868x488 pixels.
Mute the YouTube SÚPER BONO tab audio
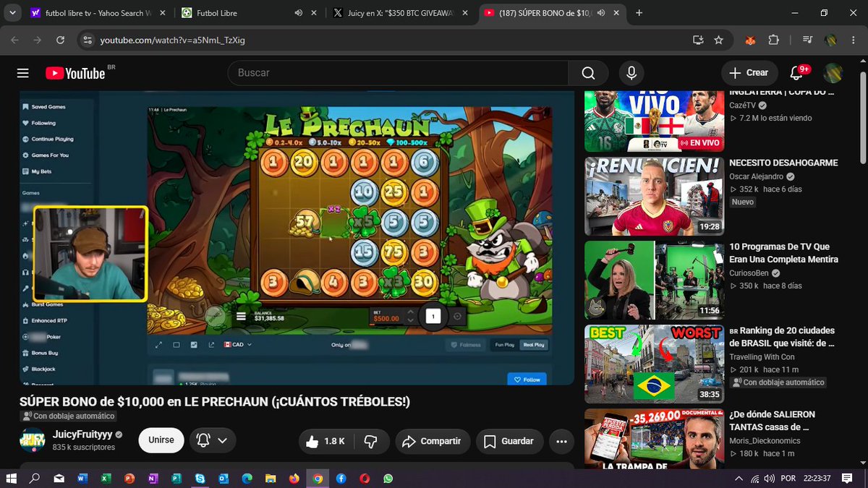(x=602, y=13)
